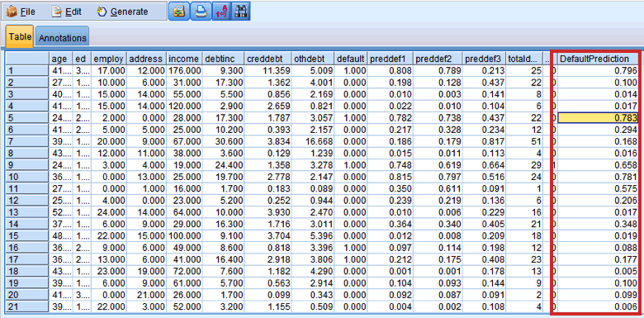Select the row 21 header
Viewport: 644px width, 318px height.
click(27, 306)
